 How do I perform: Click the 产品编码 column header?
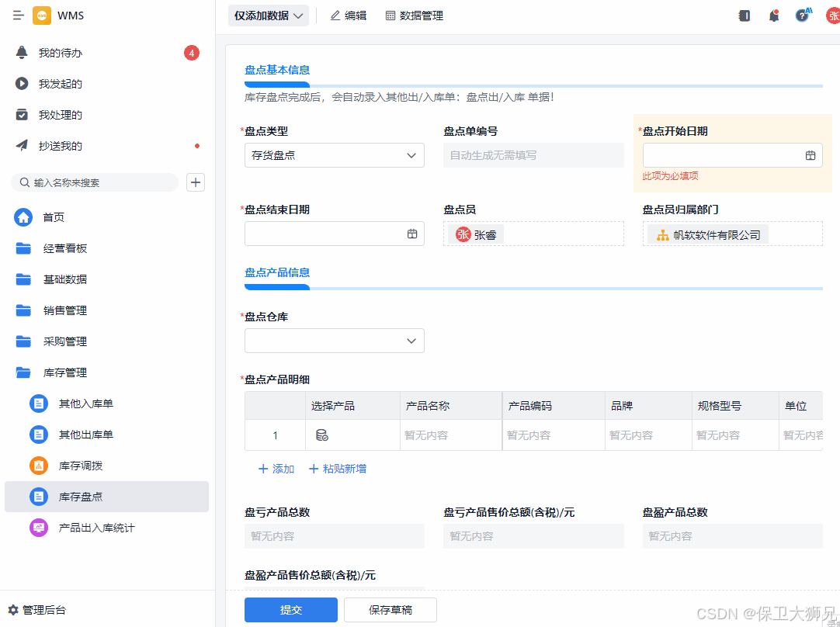[554, 406]
